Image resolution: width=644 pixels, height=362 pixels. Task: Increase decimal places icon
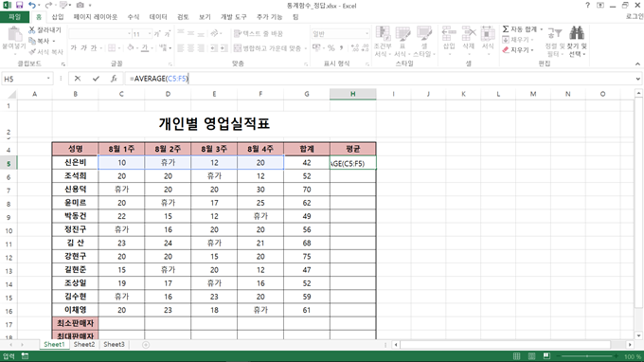(x=355, y=48)
